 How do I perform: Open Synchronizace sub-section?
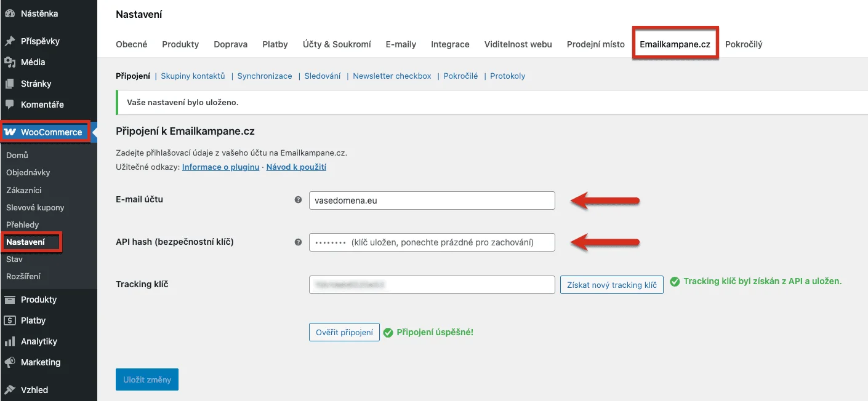click(x=265, y=76)
